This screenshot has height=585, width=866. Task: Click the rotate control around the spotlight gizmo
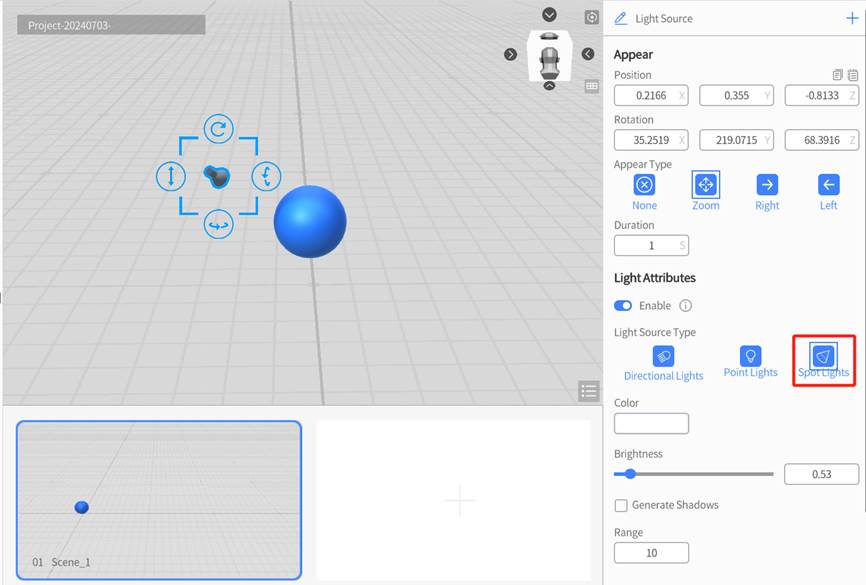[x=218, y=129]
